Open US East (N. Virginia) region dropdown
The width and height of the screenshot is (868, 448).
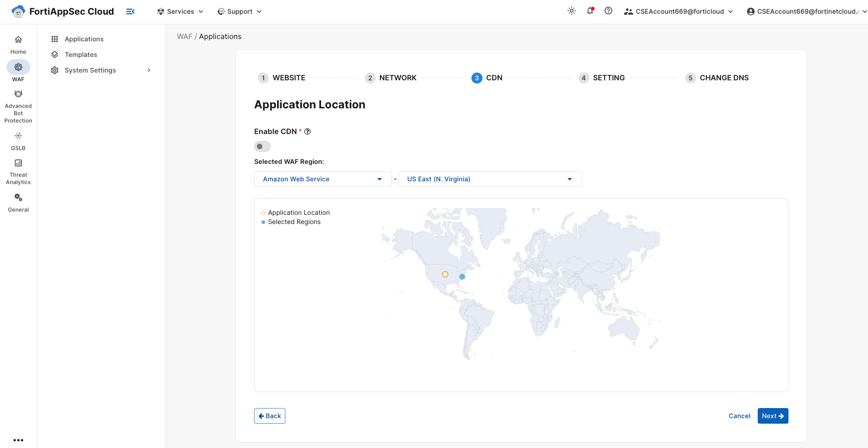(490, 179)
